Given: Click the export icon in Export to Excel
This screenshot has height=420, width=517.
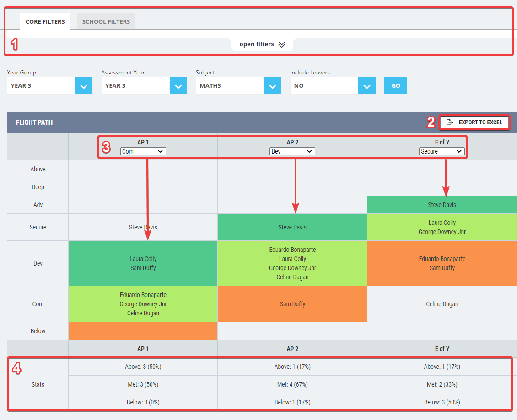Looking at the screenshot, I should point(450,122).
